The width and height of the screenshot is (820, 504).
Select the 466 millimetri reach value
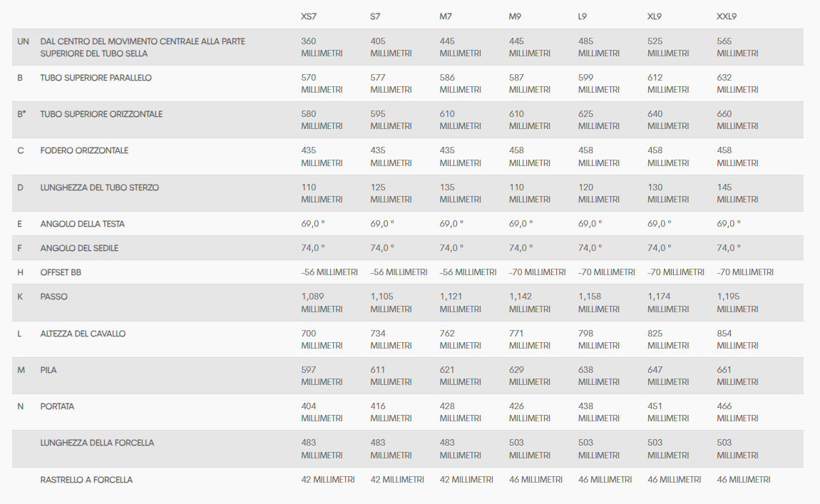coord(737,412)
